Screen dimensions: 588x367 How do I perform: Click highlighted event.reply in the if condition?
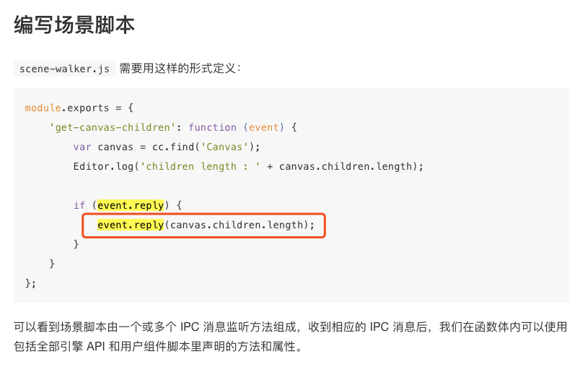coord(131,205)
